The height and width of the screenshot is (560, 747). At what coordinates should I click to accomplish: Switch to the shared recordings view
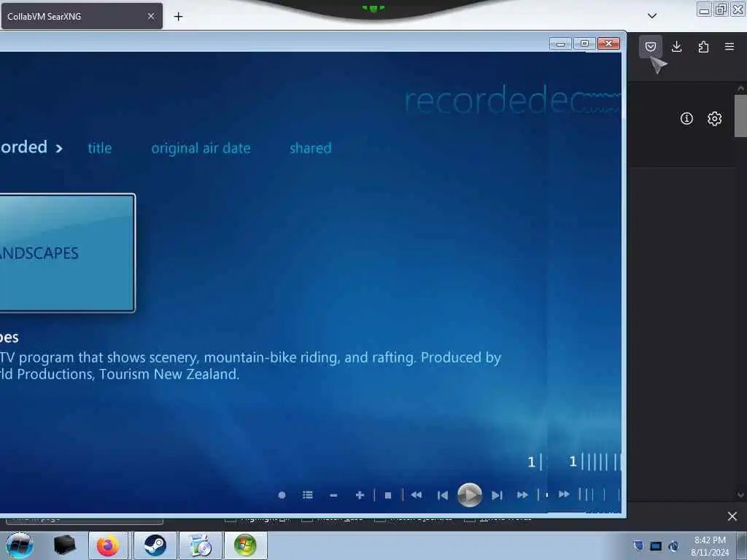[x=310, y=148]
